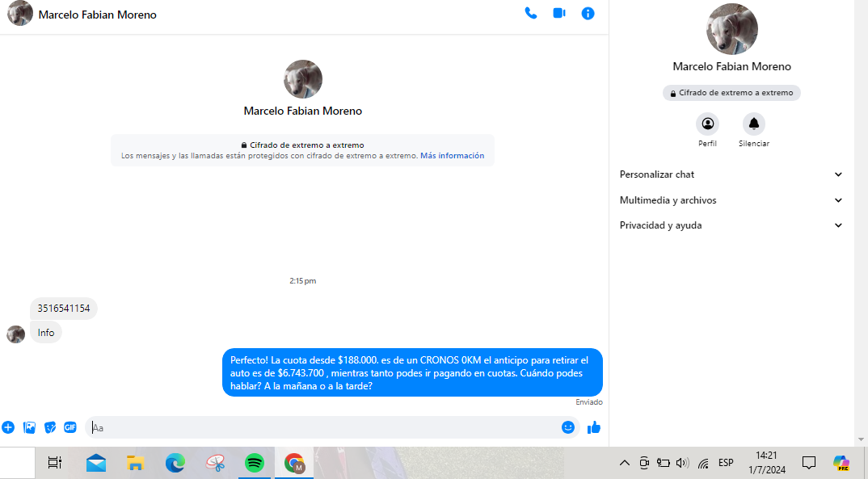Start a video call with Marcelo
This screenshot has width=868, height=479.
coord(559,13)
